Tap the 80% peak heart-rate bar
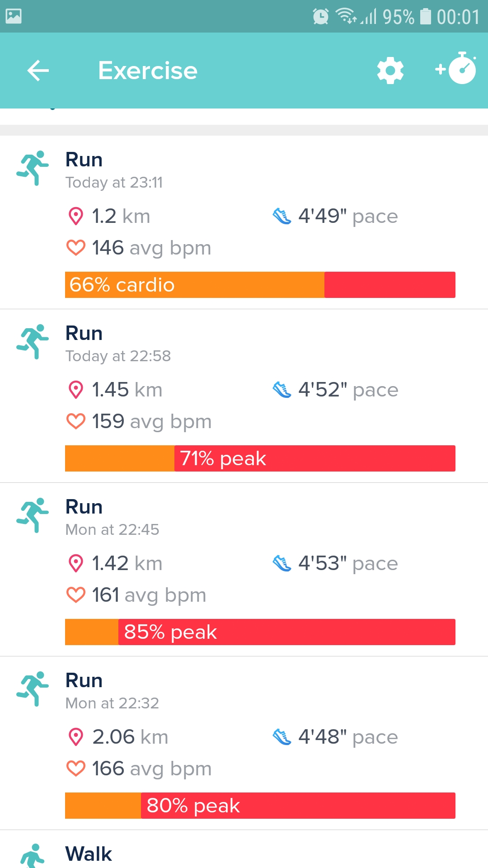 (x=260, y=806)
